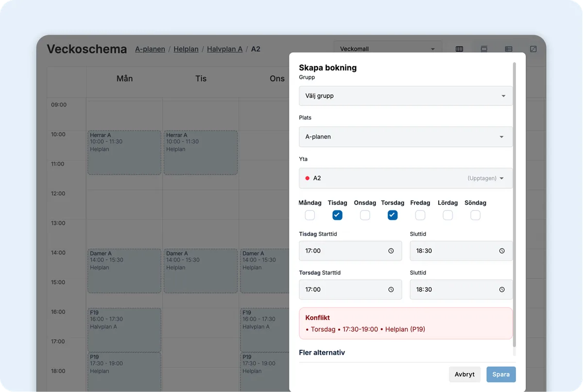Uncheck the Torsdag checkbox

[x=393, y=215]
